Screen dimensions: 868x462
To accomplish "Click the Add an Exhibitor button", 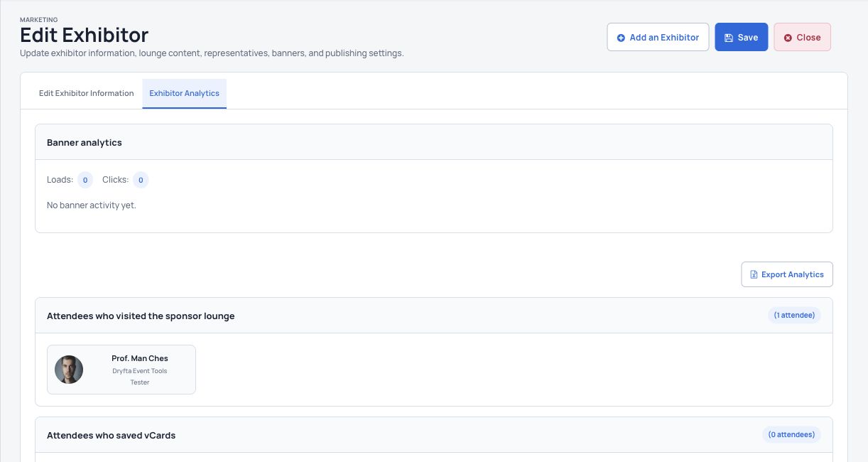I will (x=658, y=37).
